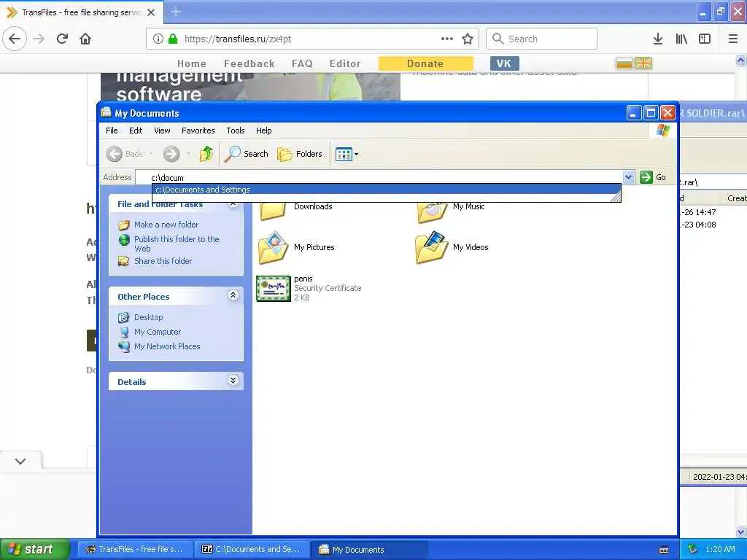The width and height of the screenshot is (747, 560).
Task: Go to My Network Places
Action: tap(167, 346)
